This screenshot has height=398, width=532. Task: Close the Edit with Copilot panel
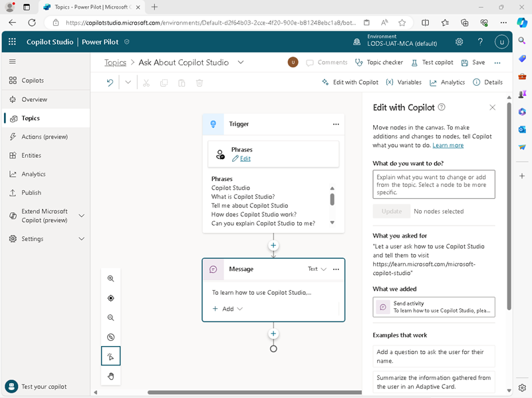(492, 107)
